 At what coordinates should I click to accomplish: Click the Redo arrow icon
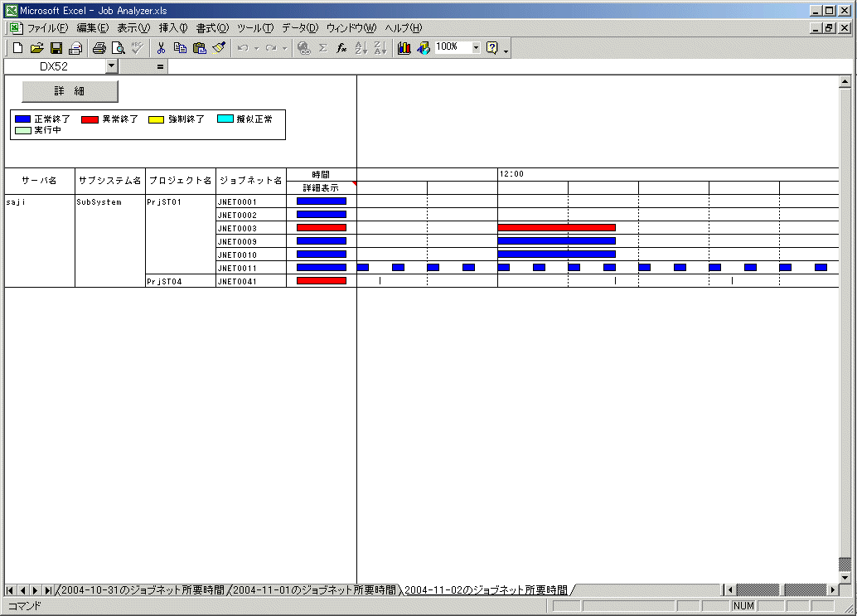271,48
